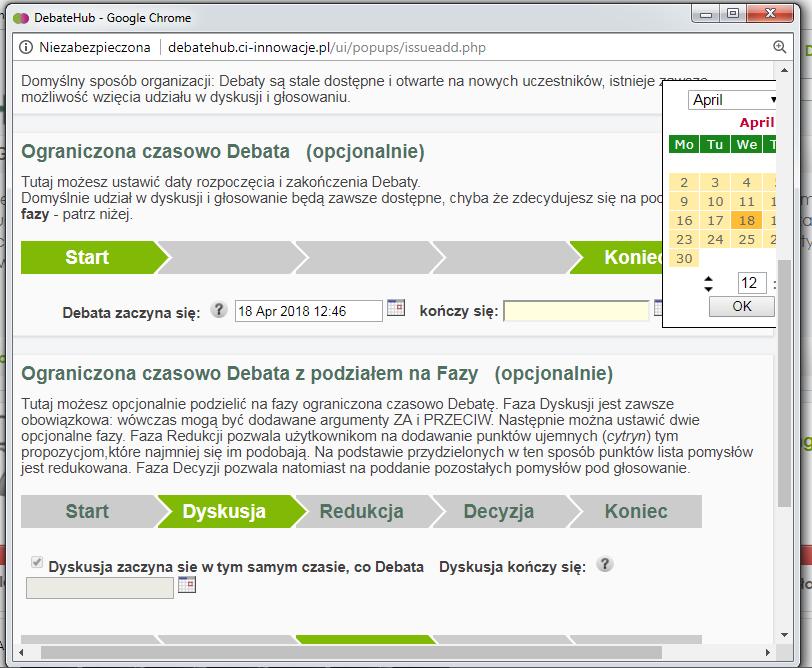
Task: Click the page URL in address bar
Action: coord(327,48)
